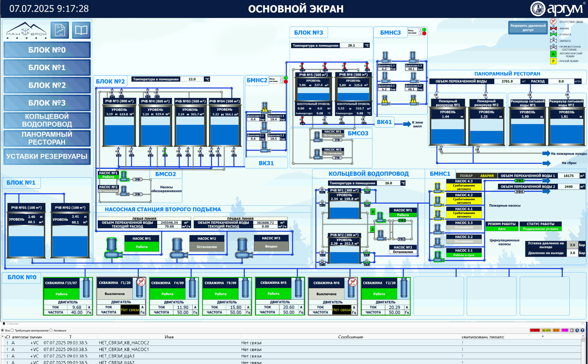588x364 pixels.
Task: Select the 'Все' events filter radio
Action: click(x=3, y=330)
